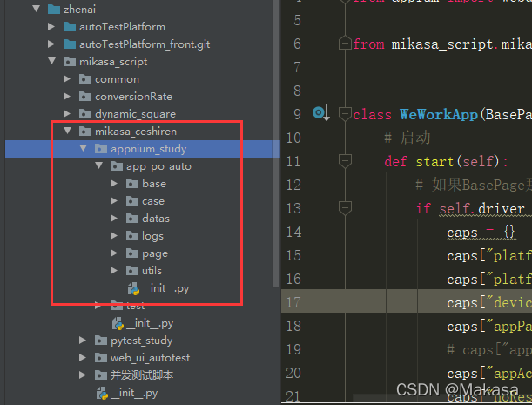
Task: Fold the def start method on line 11
Action: point(345,161)
